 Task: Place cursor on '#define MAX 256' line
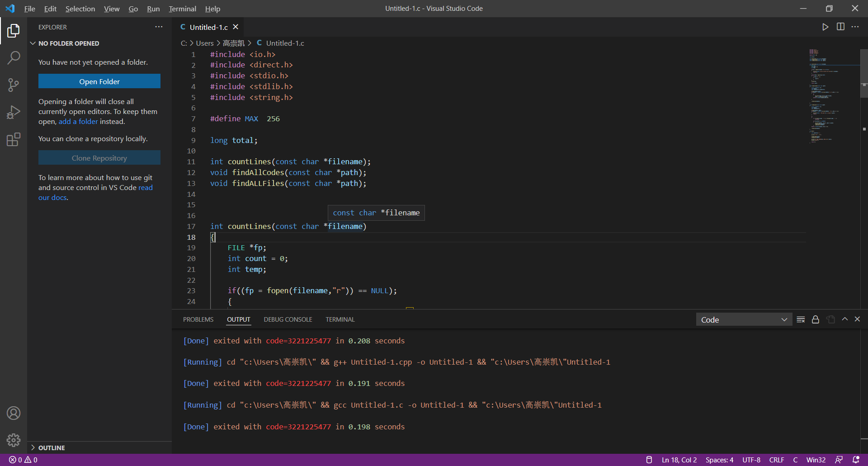(245, 119)
